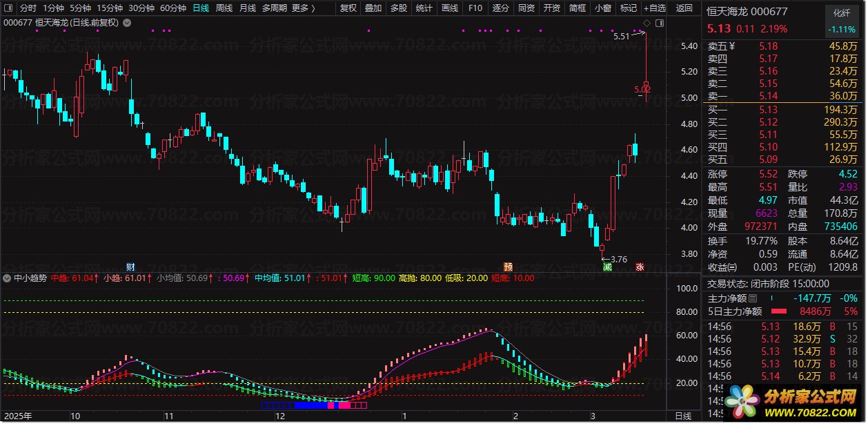Screen dimensions: 868x424
Task: Click the 5日主力净额 red bar
Action: coord(778,311)
